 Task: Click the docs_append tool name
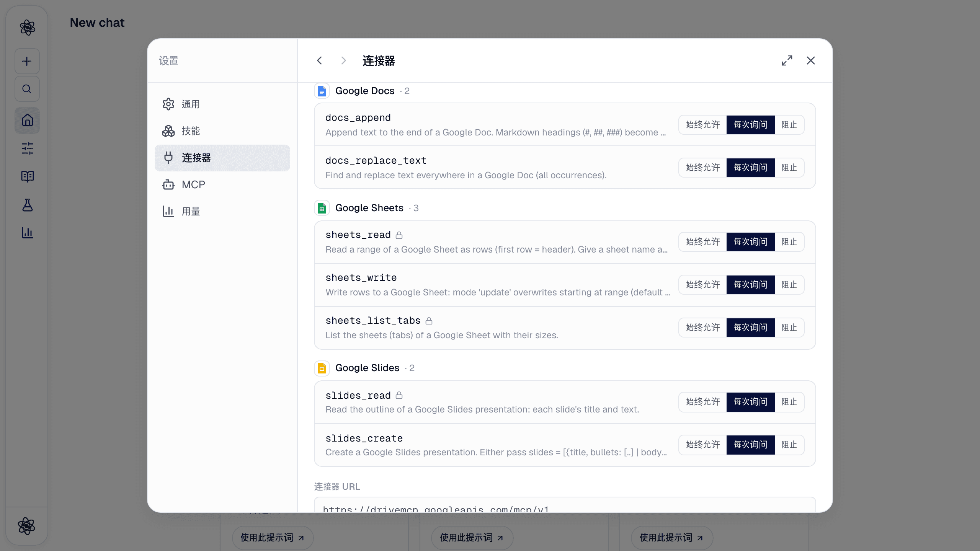pyautogui.click(x=358, y=118)
